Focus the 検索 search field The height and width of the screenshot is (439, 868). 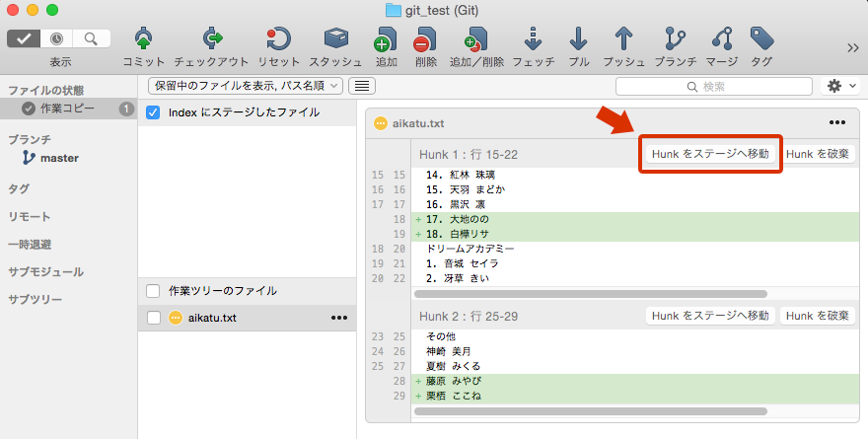[x=713, y=87]
